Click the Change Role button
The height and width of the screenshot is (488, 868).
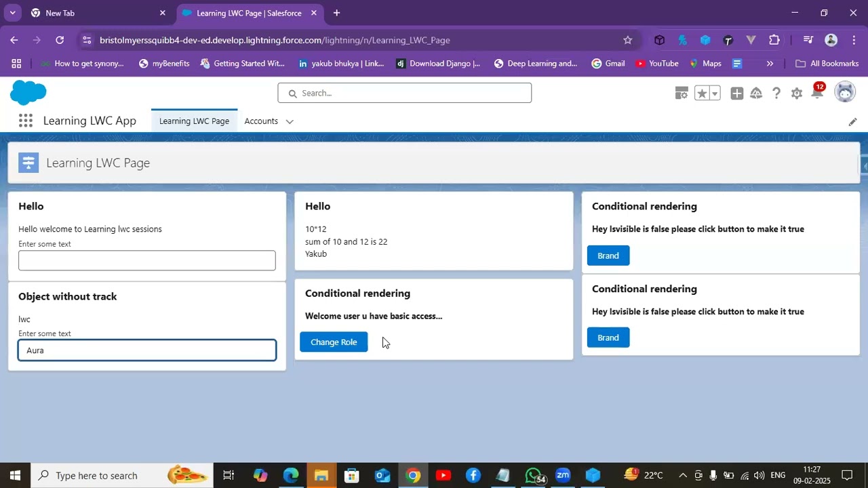click(334, 342)
